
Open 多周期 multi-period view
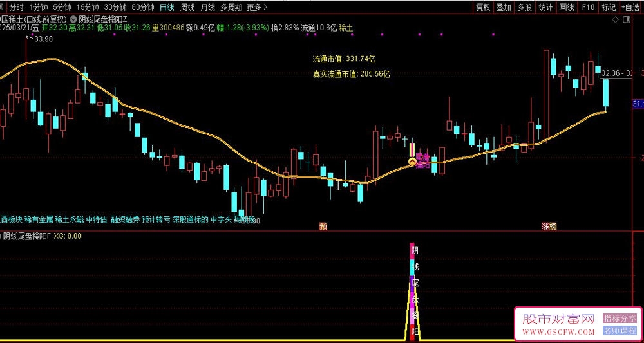[x=231, y=7]
